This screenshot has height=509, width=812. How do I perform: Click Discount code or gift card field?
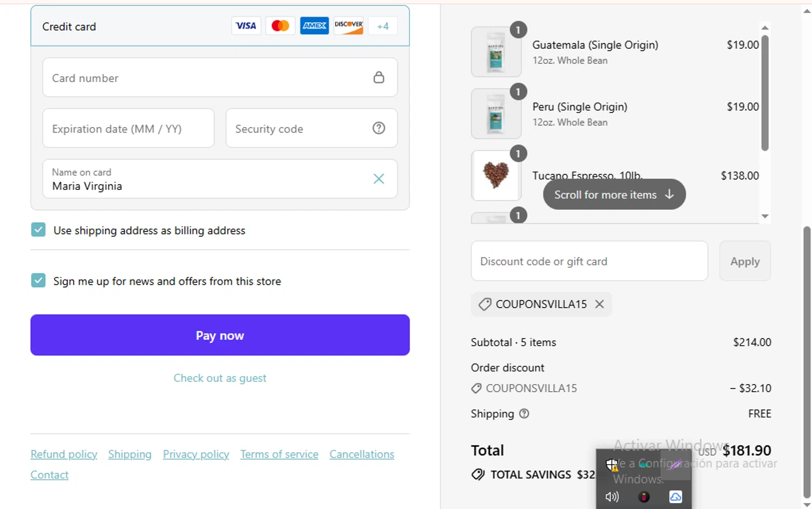coord(590,261)
